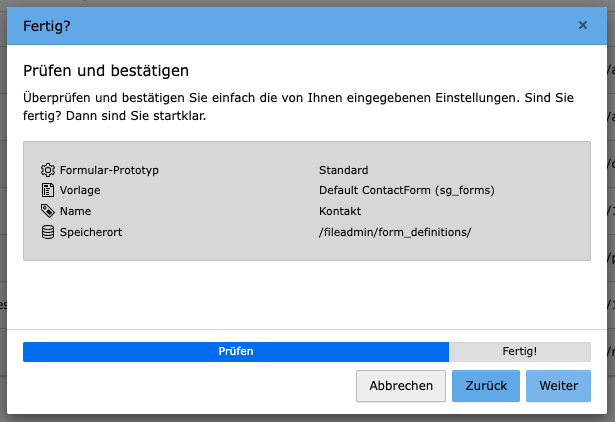Click the blue Prüfen progress step
615x422 pixels.
click(236, 351)
